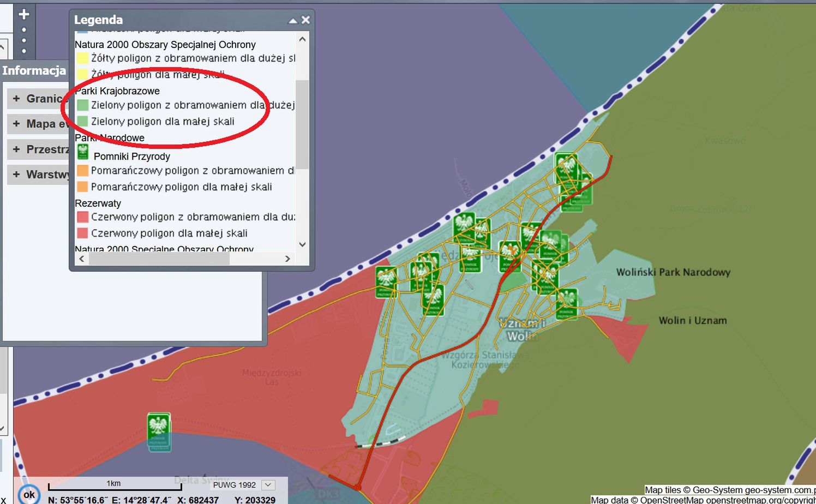Screen dimensions: 816x504
Task: Click the green swatch for 'z obramowaniem'
Action: (83, 105)
